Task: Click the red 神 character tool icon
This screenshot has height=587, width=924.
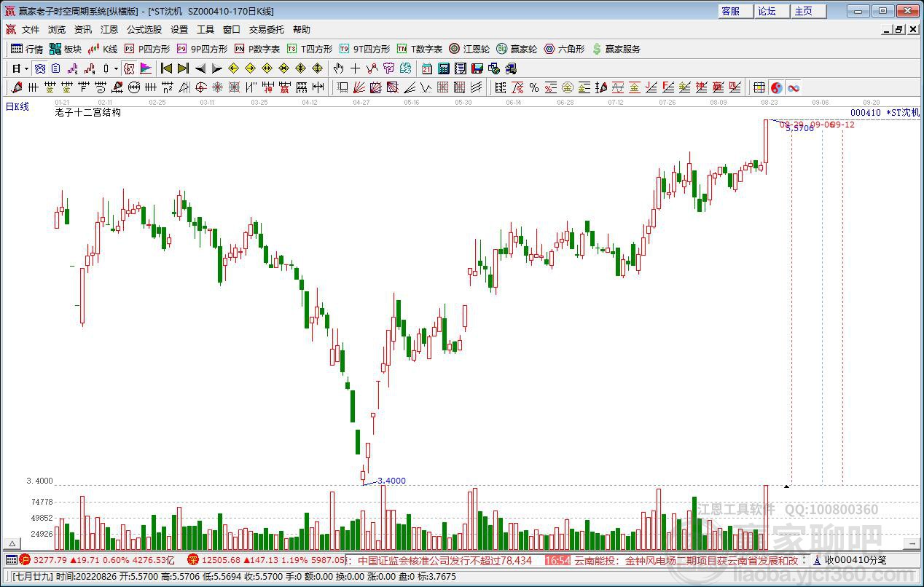Action: [x=268, y=87]
